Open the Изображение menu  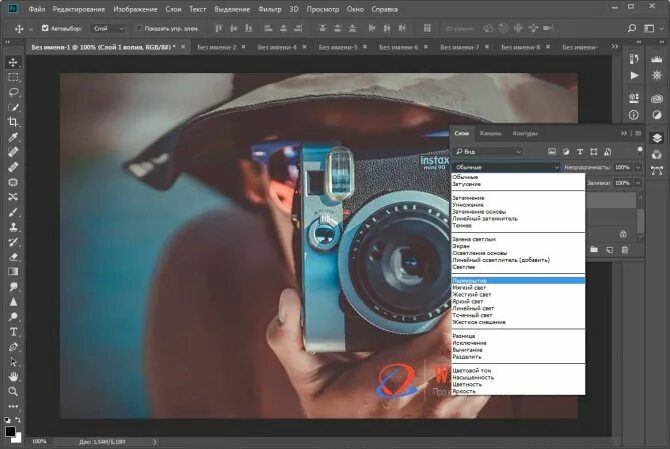(x=135, y=9)
